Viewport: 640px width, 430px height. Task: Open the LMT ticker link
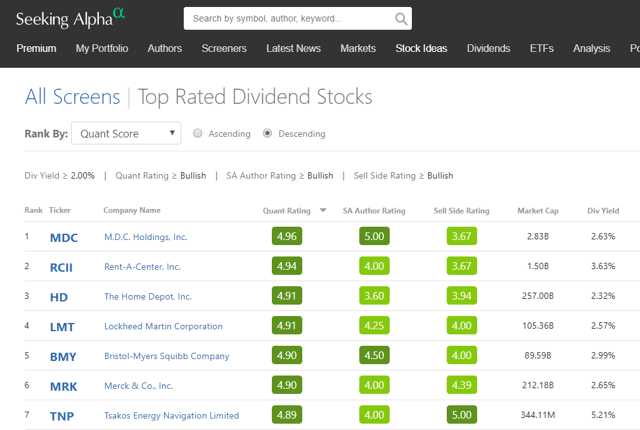tap(62, 327)
